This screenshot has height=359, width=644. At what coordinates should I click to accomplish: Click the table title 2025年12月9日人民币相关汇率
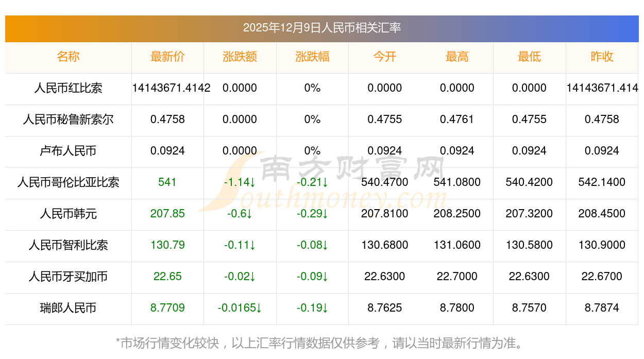tap(321, 28)
